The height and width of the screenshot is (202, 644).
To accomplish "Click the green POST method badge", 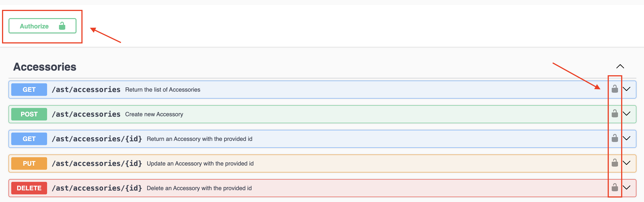I will [29, 114].
